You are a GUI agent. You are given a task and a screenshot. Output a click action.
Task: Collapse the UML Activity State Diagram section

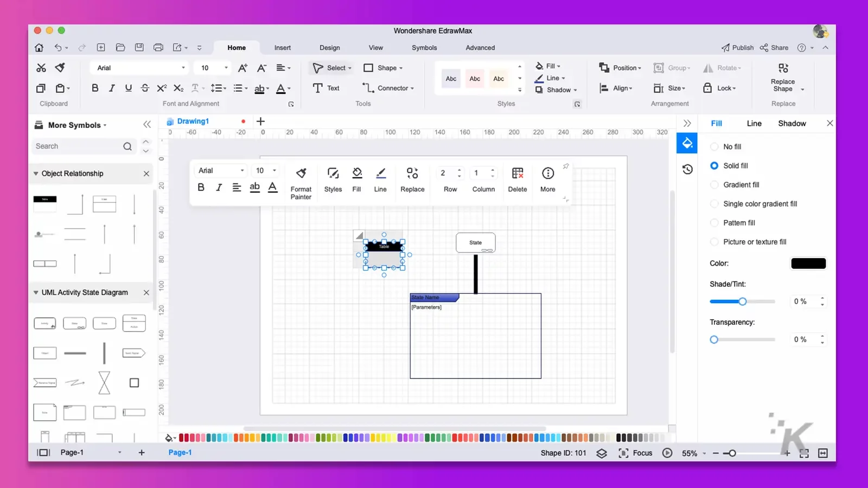pos(36,292)
